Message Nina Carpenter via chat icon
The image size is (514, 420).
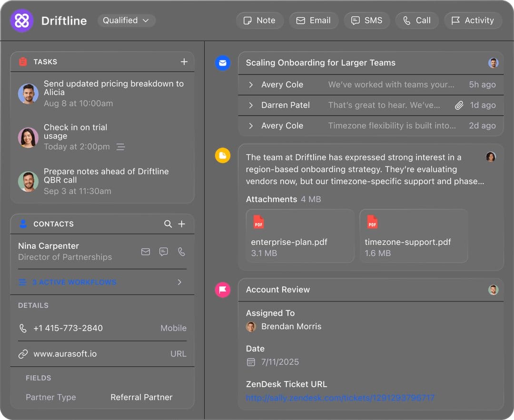164,252
